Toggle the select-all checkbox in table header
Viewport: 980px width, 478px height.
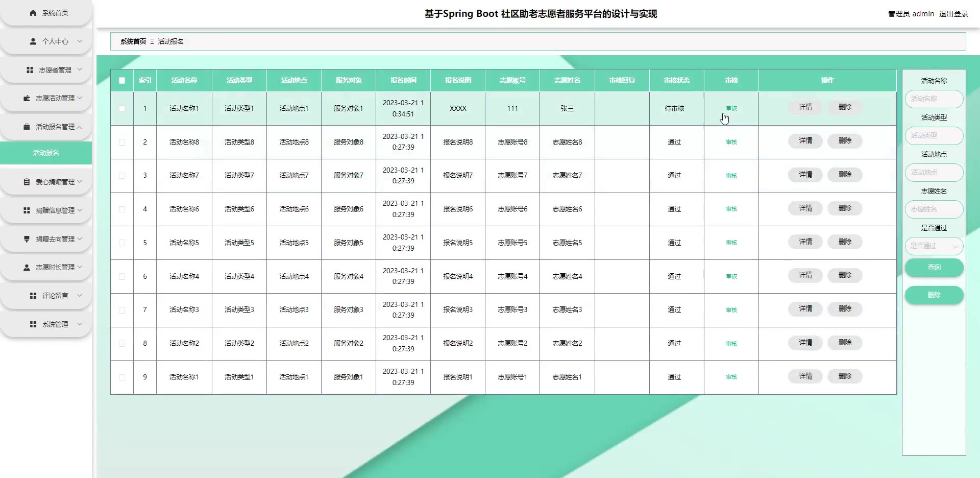(122, 80)
